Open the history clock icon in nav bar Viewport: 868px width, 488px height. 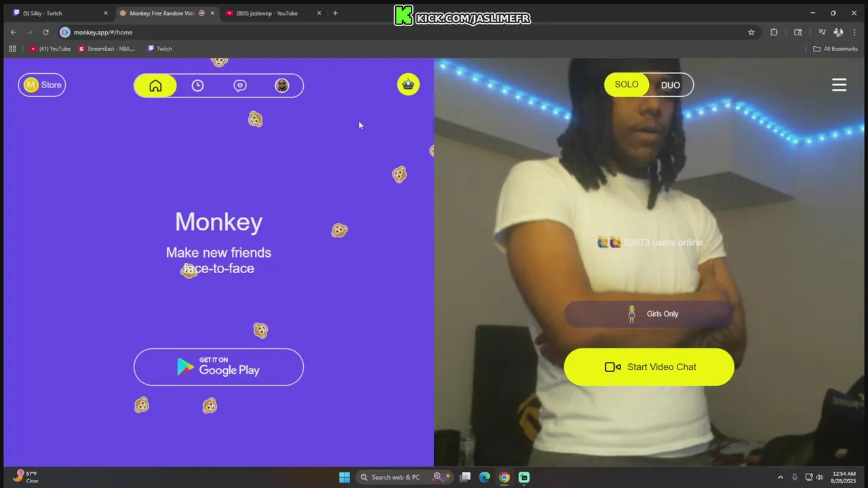point(197,85)
